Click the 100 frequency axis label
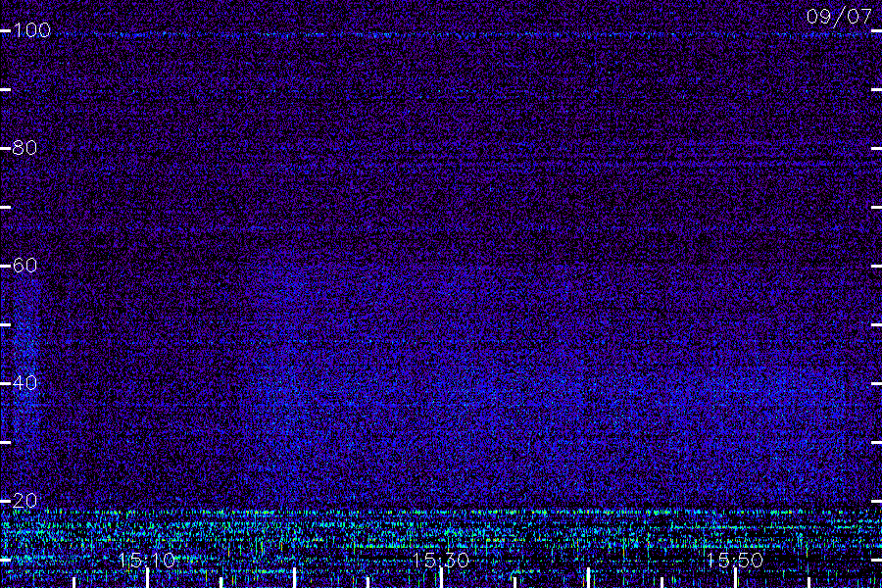Screen dimensions: 882x588 click(x=31, y=30)
